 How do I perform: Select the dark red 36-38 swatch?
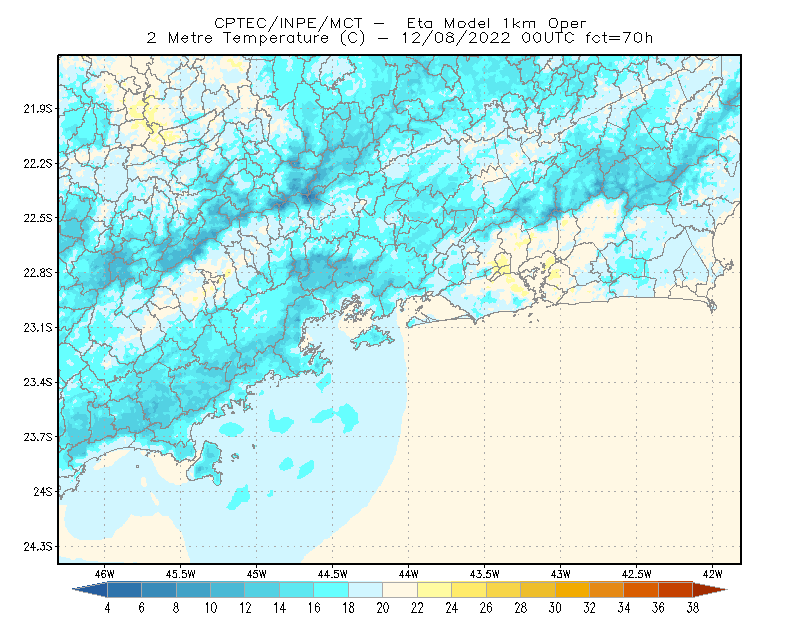tap(675, 590)
